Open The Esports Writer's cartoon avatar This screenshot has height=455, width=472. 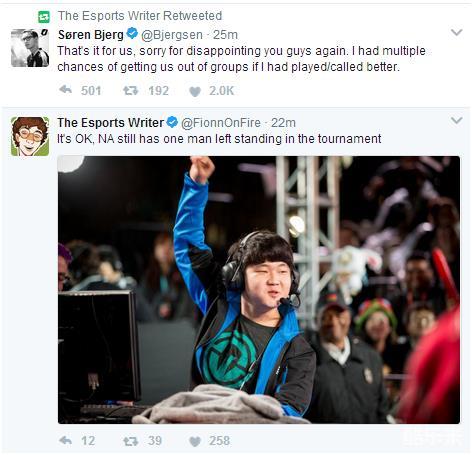(x=30, y=136)
